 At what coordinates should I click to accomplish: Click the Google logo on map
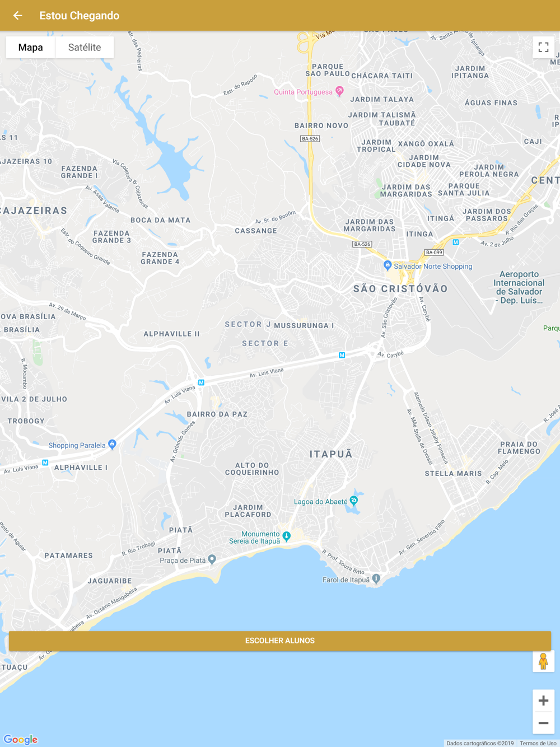pos(21,739)
